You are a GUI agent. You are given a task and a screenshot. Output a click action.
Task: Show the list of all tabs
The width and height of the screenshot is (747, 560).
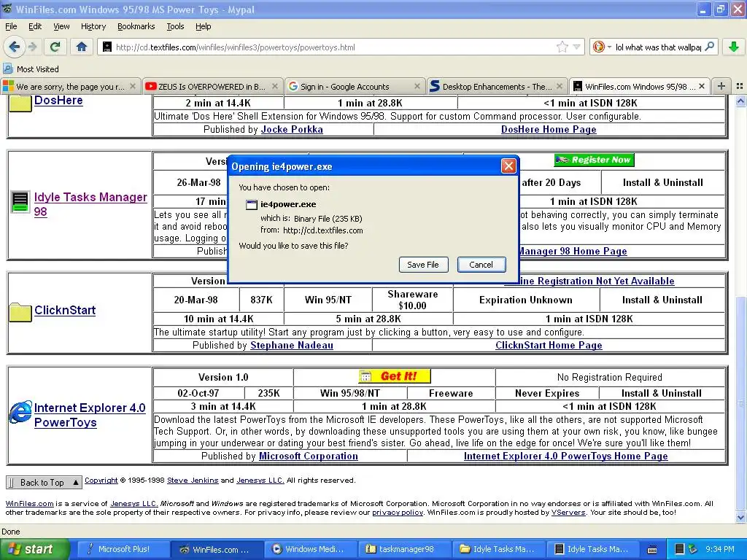click(740, 86)
